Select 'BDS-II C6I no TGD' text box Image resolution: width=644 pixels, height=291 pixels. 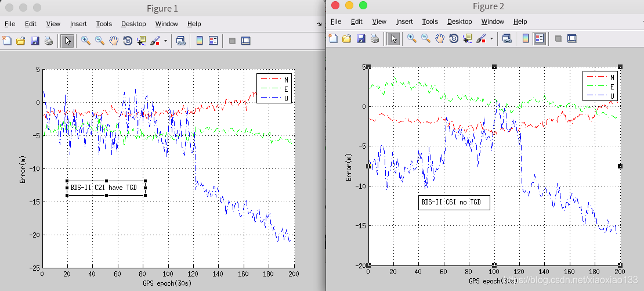click(x=454, y=203)
